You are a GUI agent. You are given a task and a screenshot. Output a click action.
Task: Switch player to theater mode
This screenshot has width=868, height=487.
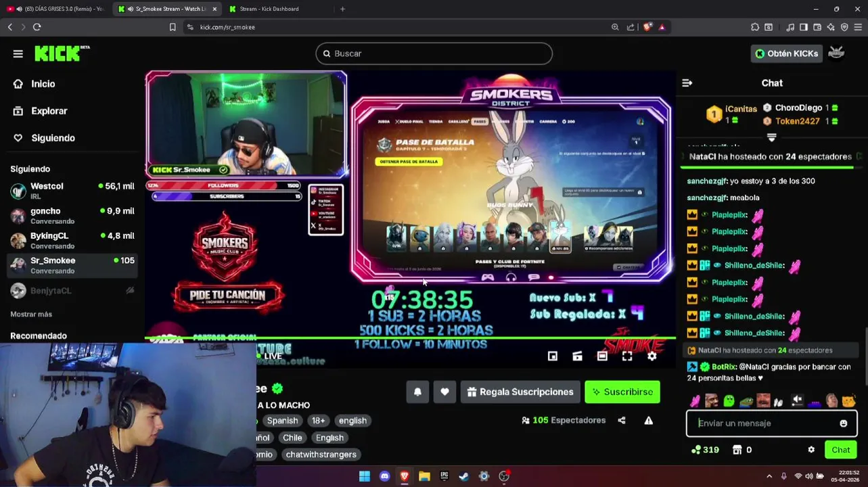[x=602, y=356]
